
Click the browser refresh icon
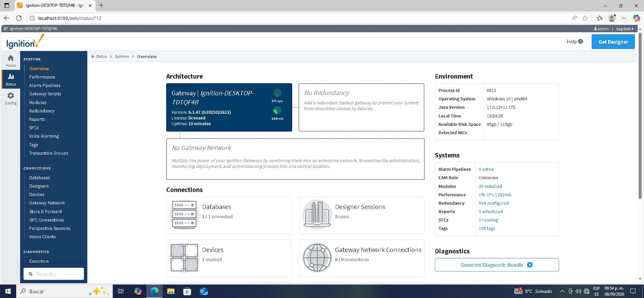click(19, 18)
